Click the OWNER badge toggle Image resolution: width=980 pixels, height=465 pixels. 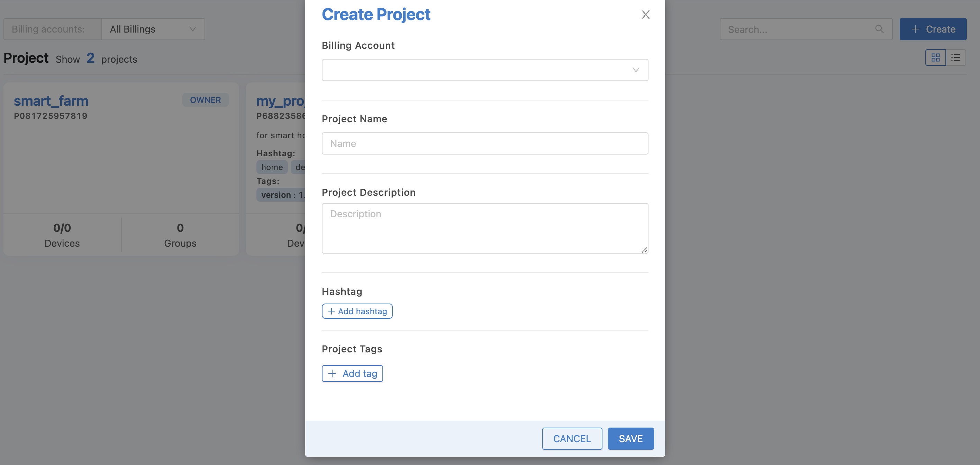[x=206, y=99]
